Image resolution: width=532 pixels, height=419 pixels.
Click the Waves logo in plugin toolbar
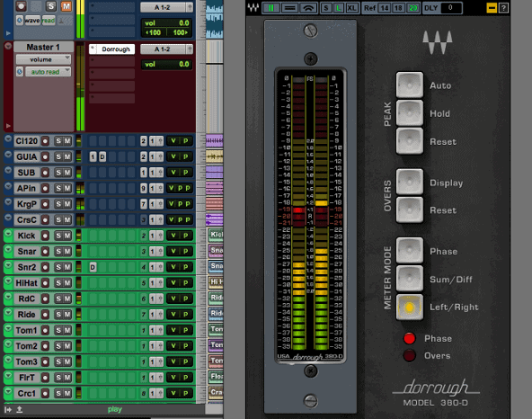point(253,7)
